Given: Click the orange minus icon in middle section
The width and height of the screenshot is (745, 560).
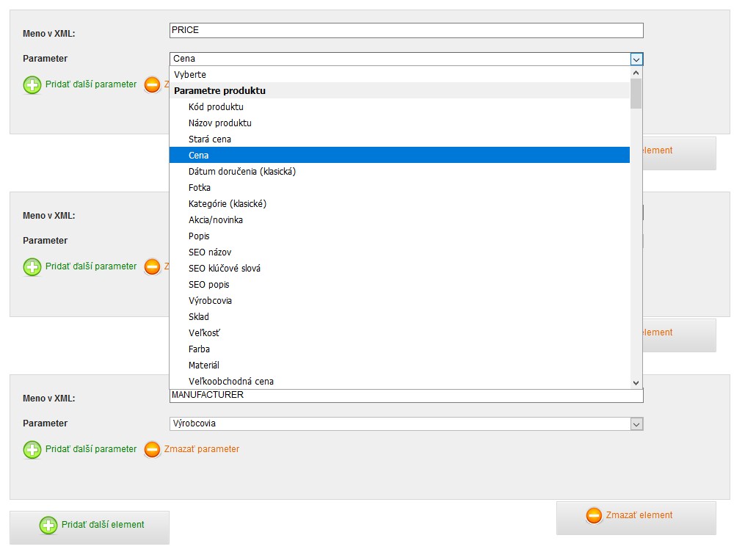Looking at the screenshot, I should pos(152,267).
